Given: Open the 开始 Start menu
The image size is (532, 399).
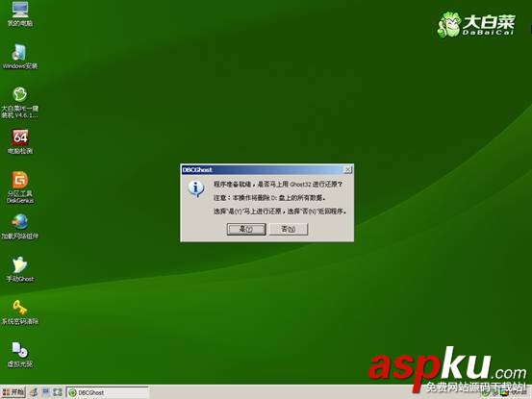Looking at the screenshot, I should point(13,392).
